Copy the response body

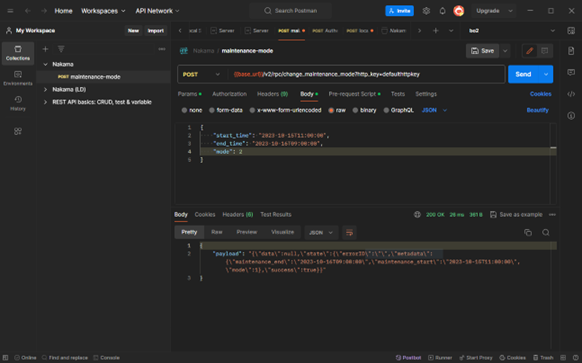click(528, 233)
